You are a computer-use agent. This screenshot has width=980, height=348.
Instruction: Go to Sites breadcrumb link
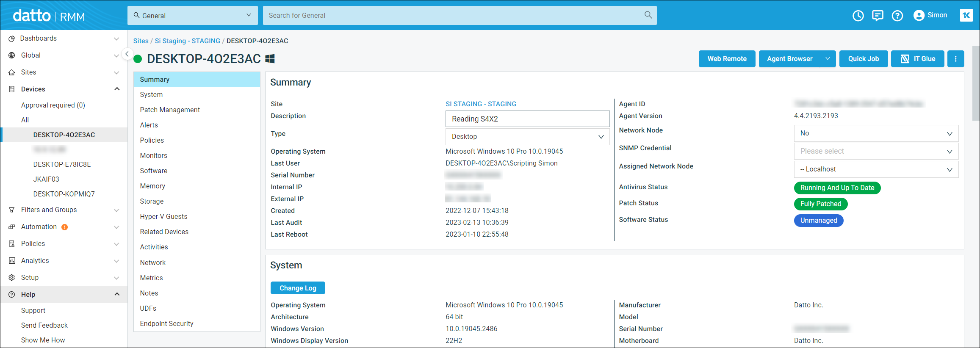coord(141,41)
